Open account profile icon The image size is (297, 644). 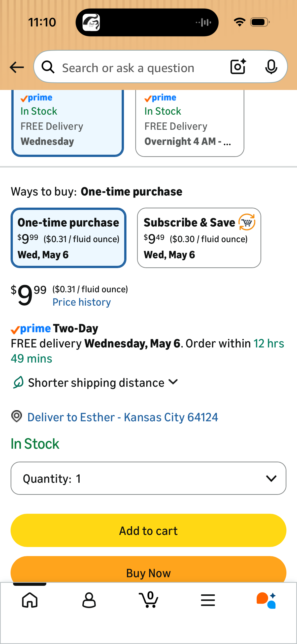[89, 600]
